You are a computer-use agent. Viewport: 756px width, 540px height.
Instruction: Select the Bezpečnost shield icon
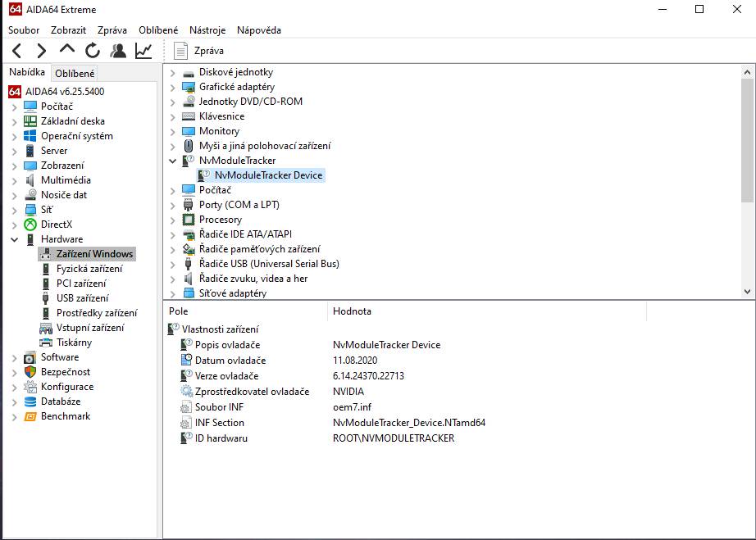[x=30, y=372]
